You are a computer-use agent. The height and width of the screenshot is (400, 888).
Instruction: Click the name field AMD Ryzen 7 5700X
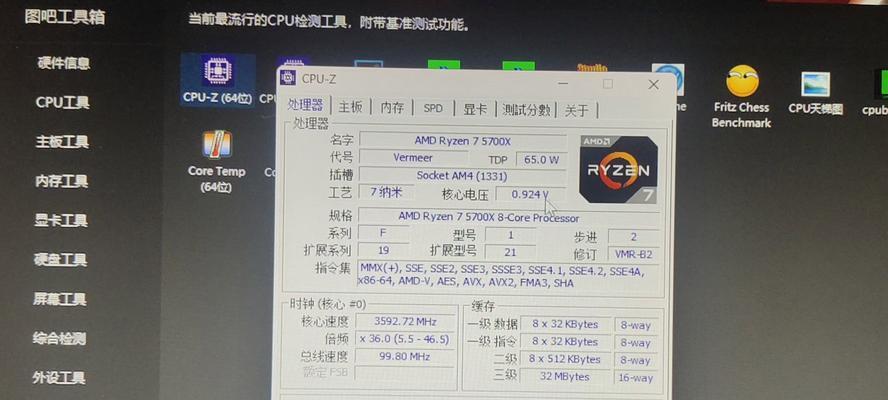pyautogui.click(x=462, y=141)
